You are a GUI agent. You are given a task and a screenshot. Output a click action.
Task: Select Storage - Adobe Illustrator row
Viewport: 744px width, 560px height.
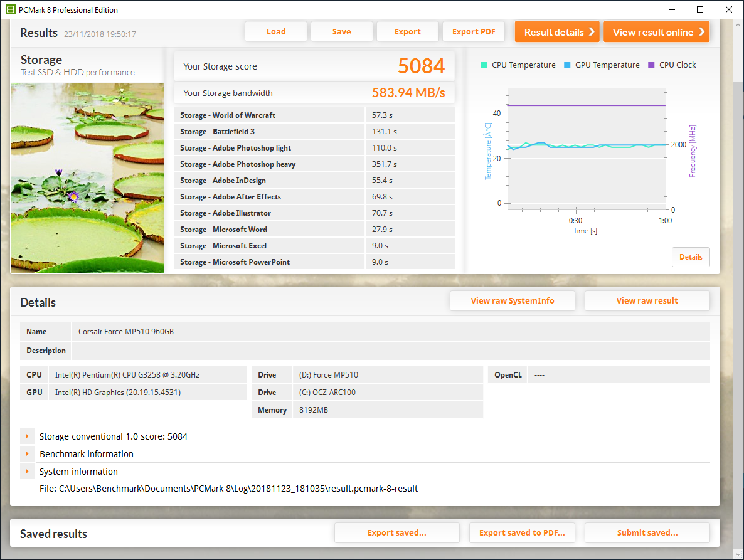tap(314, 213)
